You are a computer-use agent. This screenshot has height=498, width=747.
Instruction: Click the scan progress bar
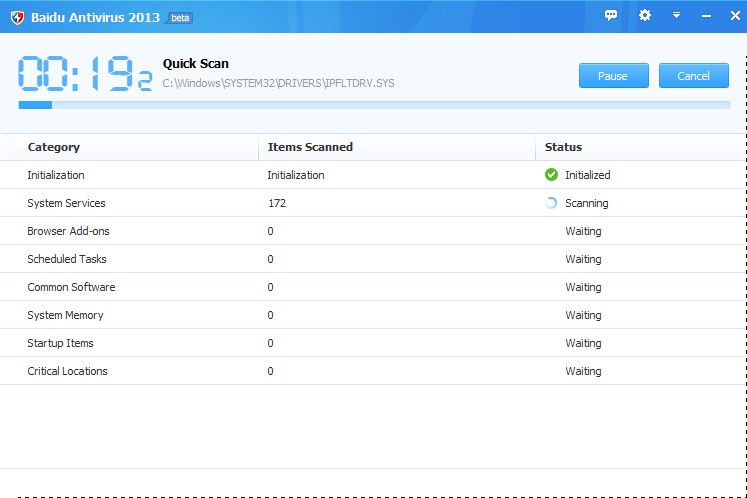click(x=373, y=104)
